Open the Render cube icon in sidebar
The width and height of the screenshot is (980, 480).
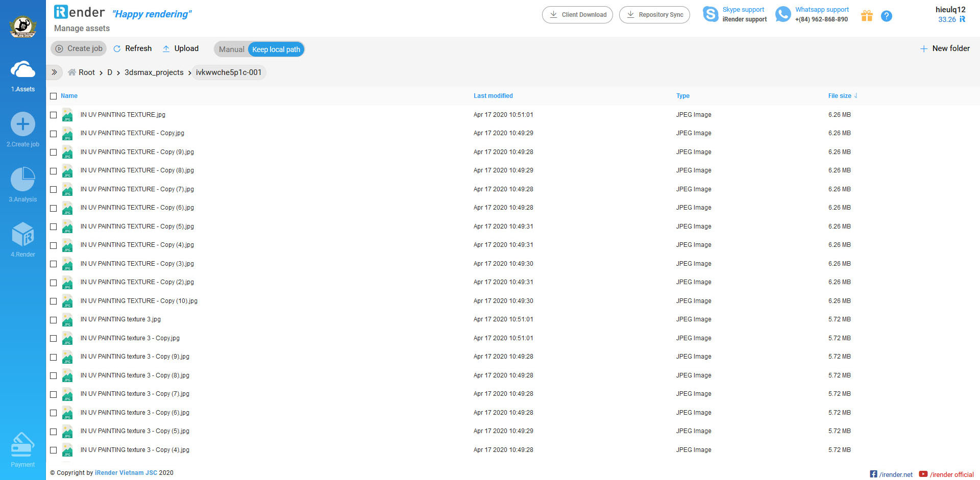pyautogui.click(x=23, y=235)
